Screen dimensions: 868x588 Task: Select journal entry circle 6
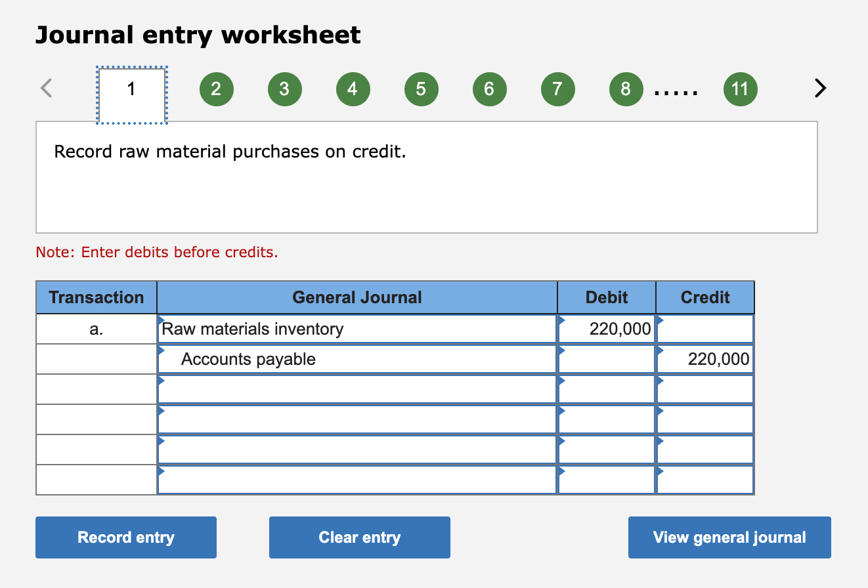click(x=489, y=89)
